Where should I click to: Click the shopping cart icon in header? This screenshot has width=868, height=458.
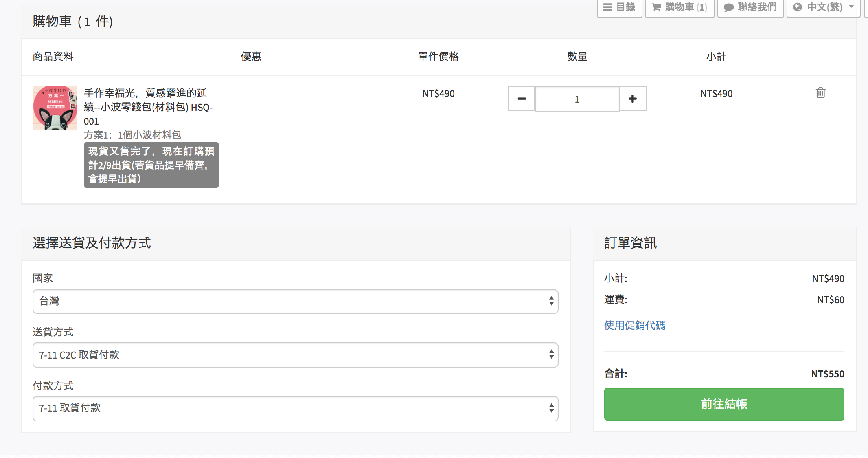tap(656, 7)
